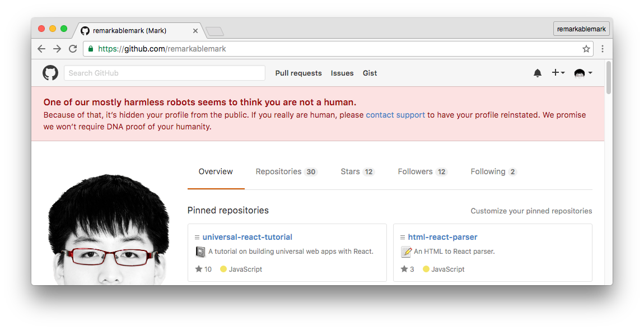Open the user avatar menu in header
This screenshot has height=330, width=644.
click(x=583, y=73)
